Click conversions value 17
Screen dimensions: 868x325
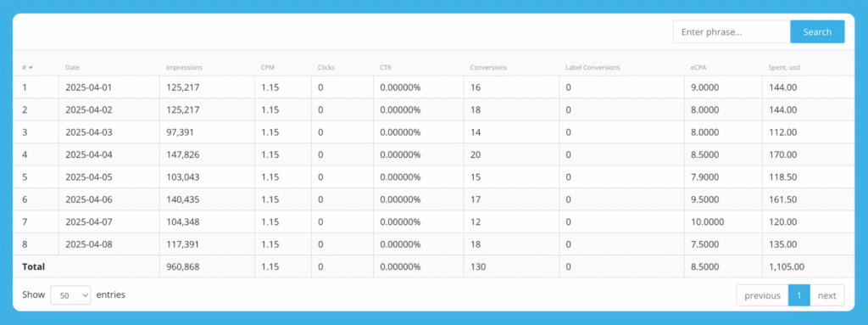point(476,199)
